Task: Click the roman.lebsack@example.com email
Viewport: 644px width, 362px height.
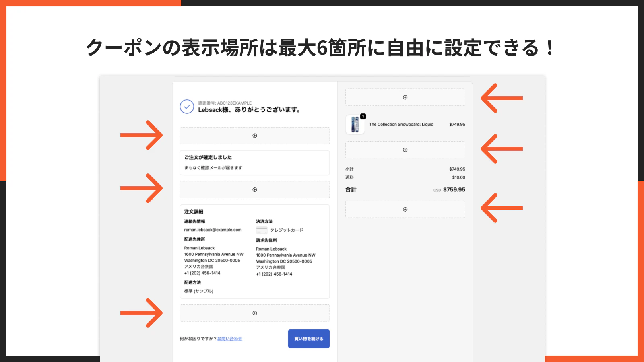Action: (x=213, y=230)
